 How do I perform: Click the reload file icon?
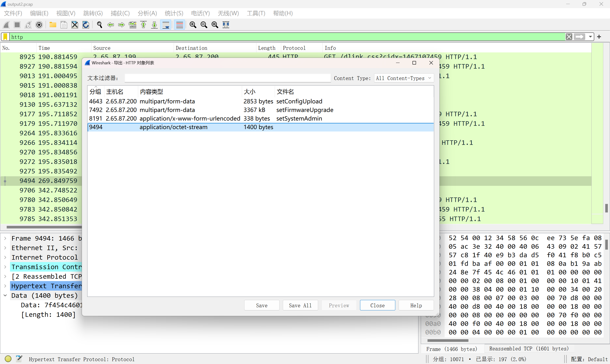tap(86, 25)
